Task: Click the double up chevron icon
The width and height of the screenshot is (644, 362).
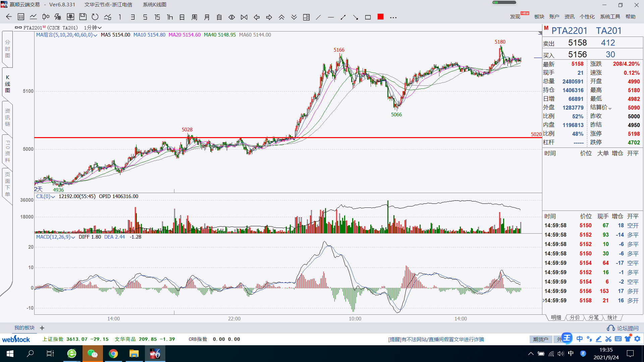Action: (281, 17)
